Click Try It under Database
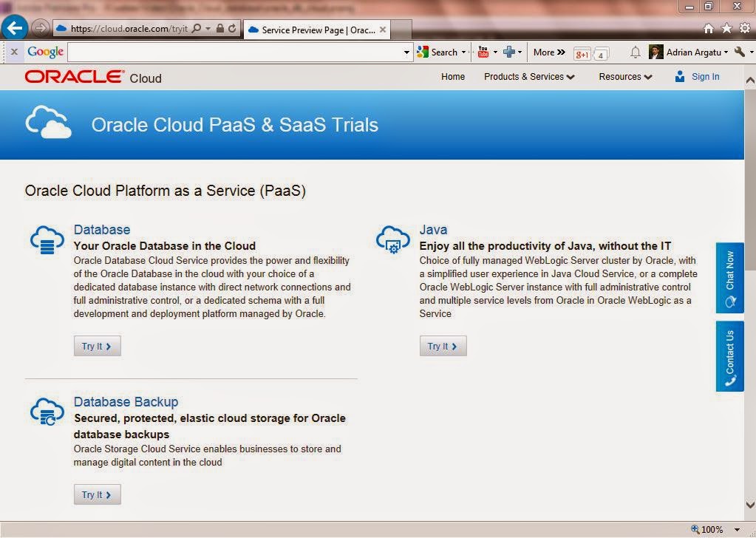 [x=97, y=346]
